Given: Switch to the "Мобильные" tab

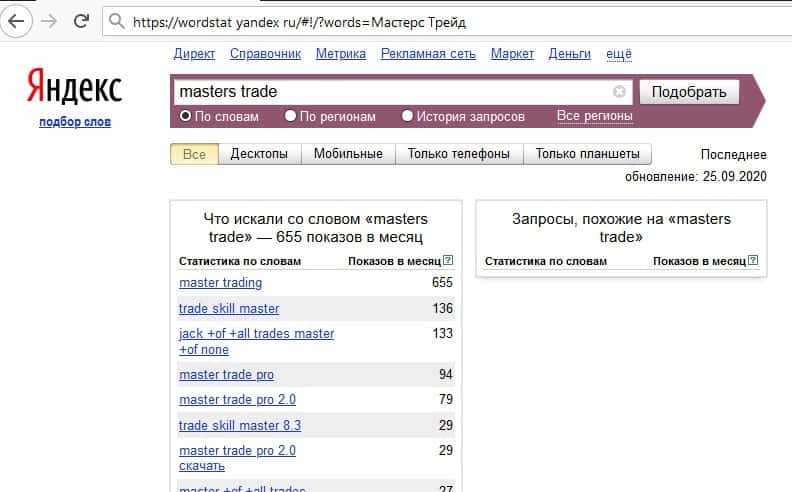Looking at the screenshot, I should (x=348, y=154).
